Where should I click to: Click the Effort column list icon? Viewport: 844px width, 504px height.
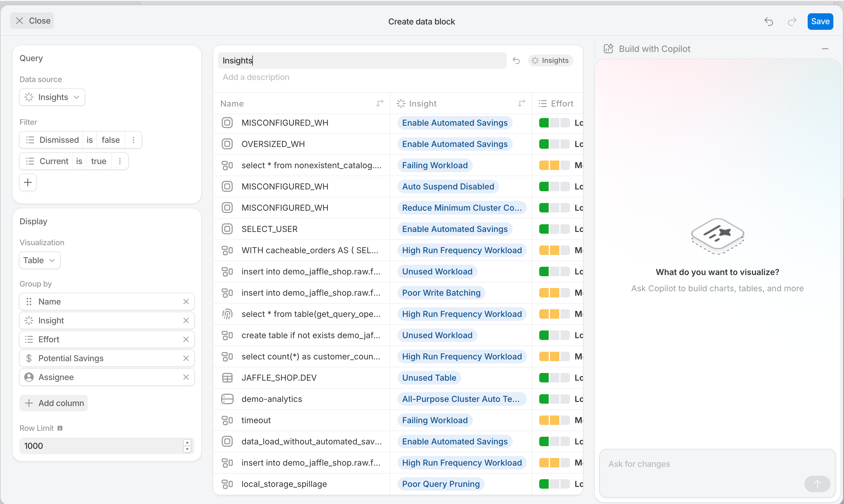point(542,104)
